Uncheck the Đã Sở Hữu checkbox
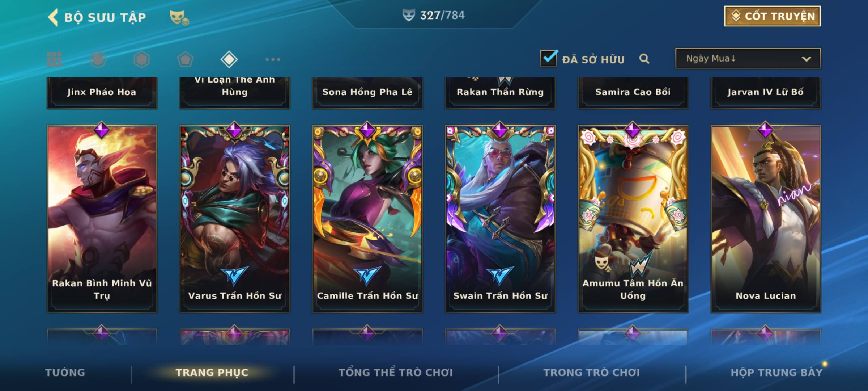This screenshot has height=391, width=868. [549, 58]
